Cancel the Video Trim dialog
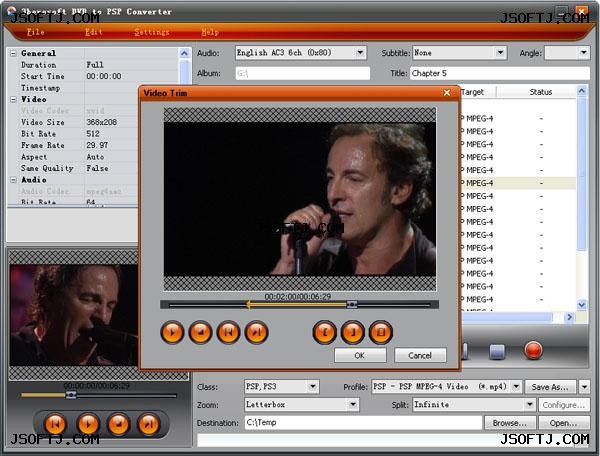This screenshot has width=600, height=456. [x=420, y=355]
